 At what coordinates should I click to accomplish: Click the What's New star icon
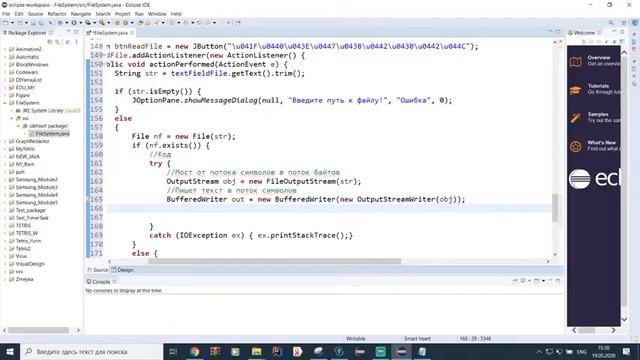(576, 146)
